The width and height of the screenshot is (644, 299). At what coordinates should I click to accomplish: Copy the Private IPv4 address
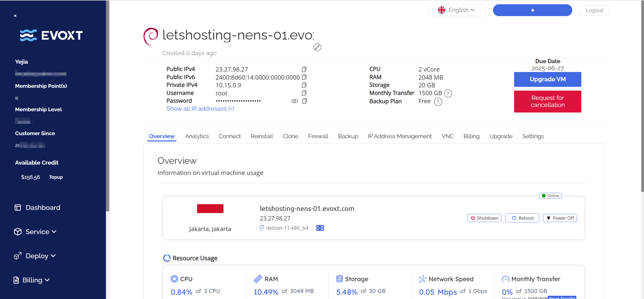304,85
